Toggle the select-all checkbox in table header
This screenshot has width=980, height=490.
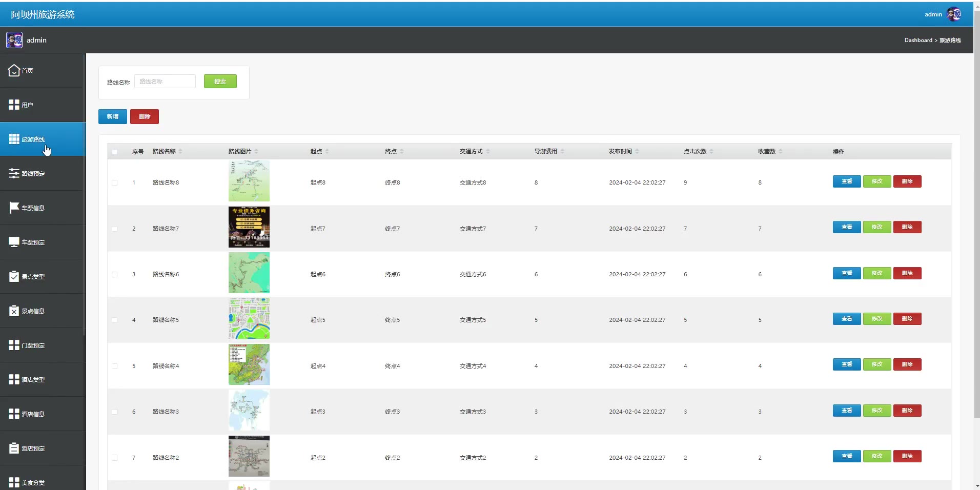coord(115,152)
